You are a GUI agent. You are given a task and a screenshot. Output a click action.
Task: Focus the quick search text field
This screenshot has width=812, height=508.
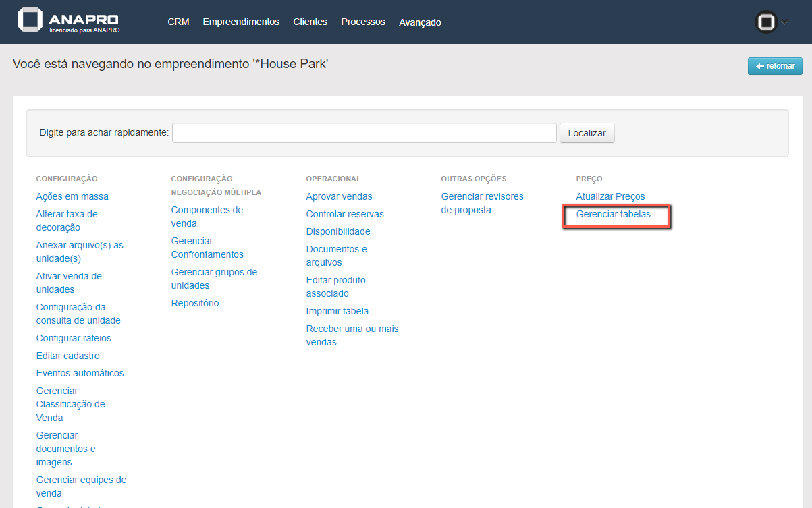coord(364,133)
